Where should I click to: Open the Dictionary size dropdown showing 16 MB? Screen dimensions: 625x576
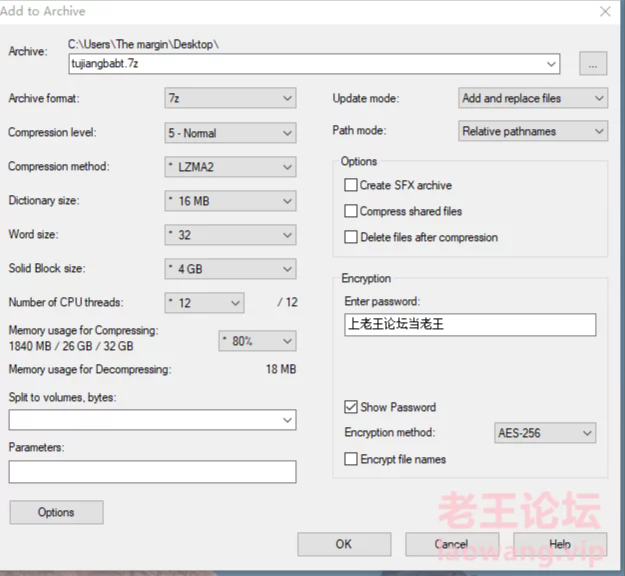pos(230,201)
